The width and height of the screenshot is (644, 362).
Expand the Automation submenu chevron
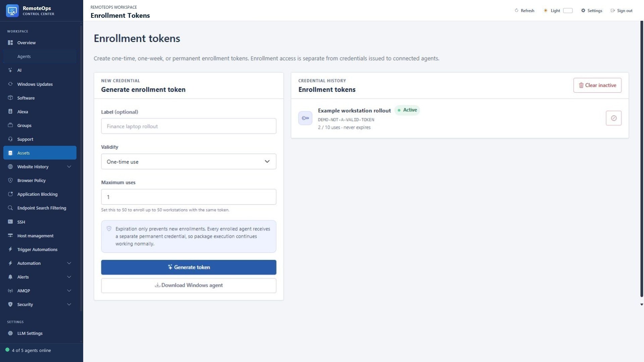[x=69, y=263]
